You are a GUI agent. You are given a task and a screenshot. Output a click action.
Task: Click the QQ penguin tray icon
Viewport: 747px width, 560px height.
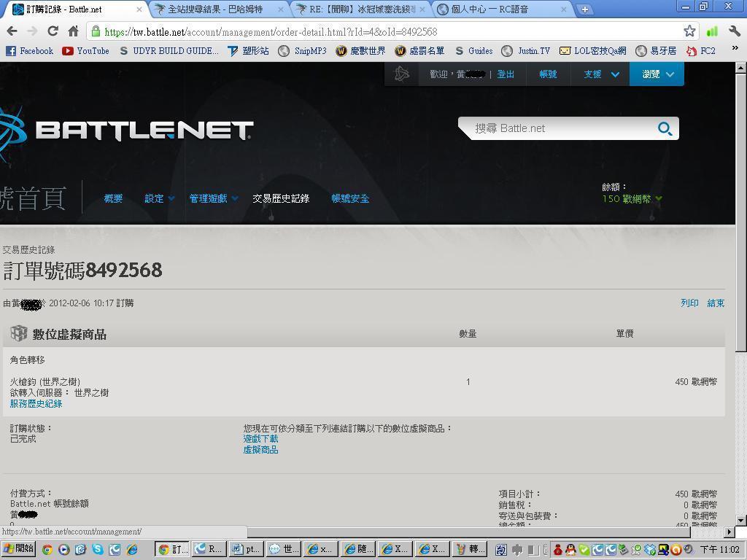(x=570, y=550)
